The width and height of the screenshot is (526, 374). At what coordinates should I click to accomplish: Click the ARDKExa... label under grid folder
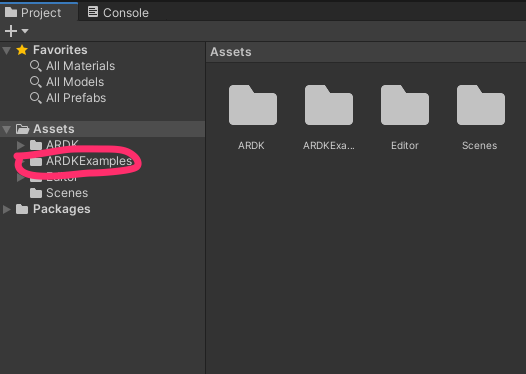[x=329, y=146]
